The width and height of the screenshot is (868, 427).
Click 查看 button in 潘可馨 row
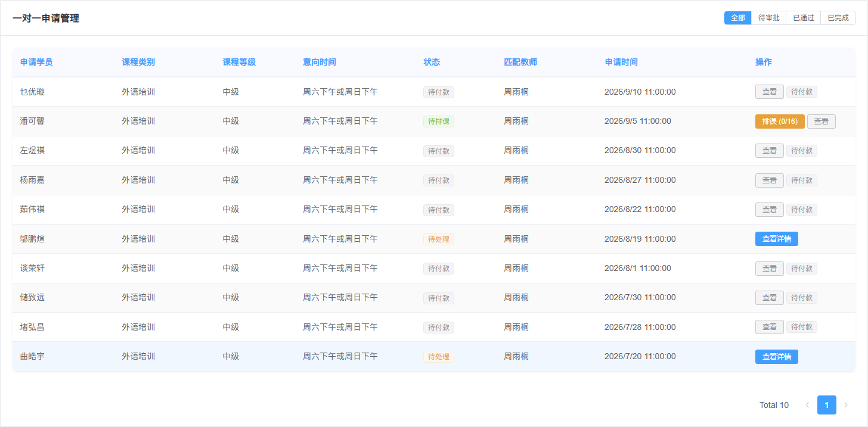coord(821,121)
